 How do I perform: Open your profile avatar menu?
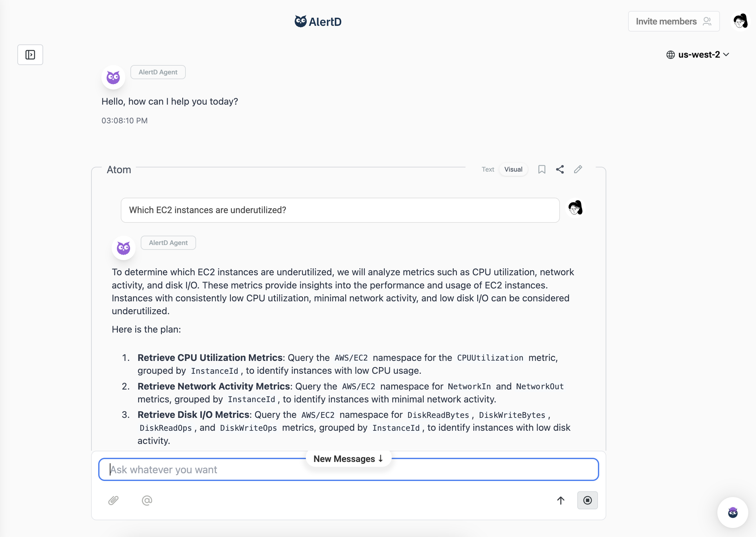pos(741,21)
